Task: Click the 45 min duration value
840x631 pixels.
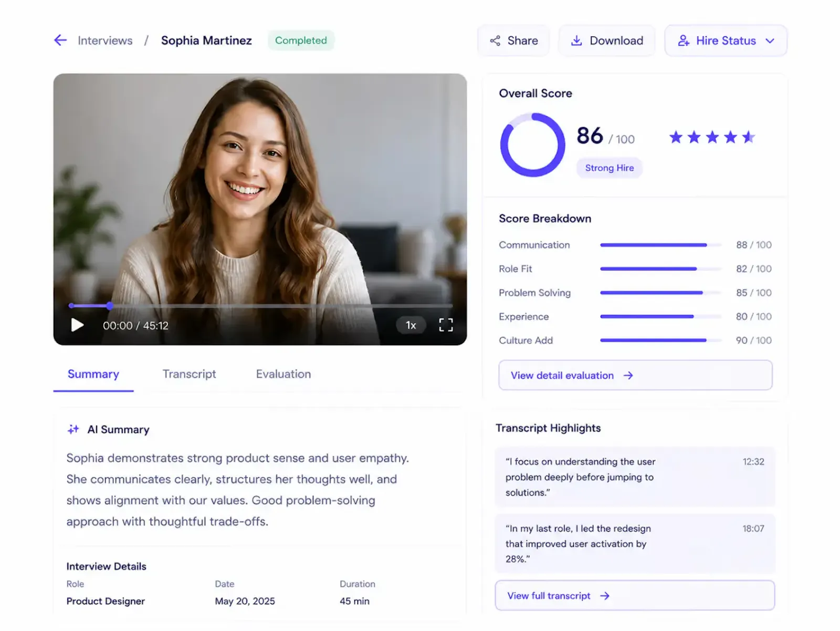Action: pos(354,601)
